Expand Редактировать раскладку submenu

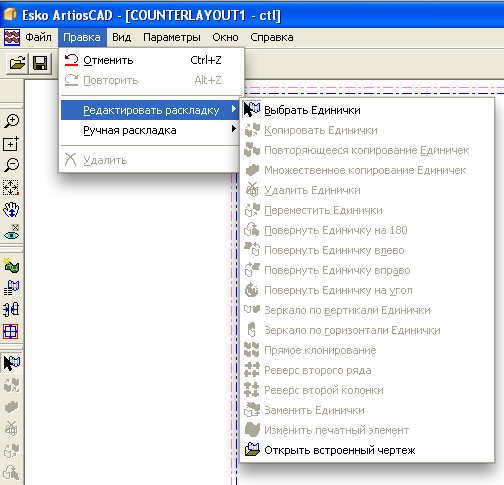pyautogui.click(x=150, y=110)
